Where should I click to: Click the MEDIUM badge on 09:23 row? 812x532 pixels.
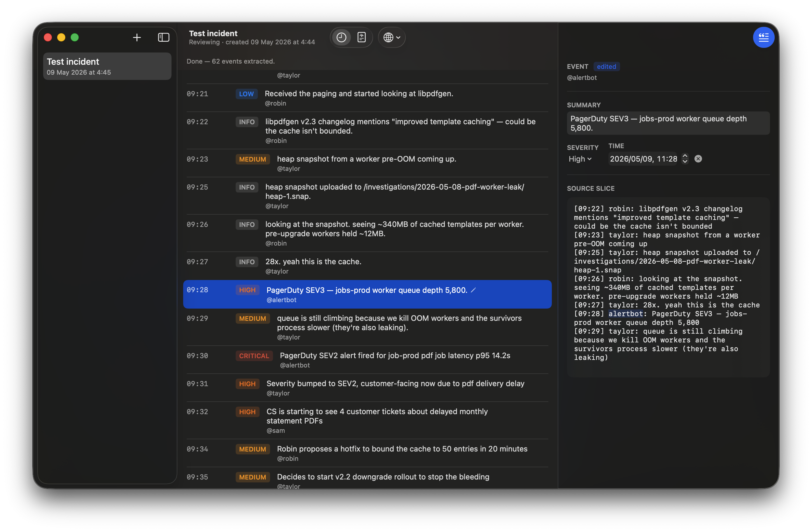point(253,159)
